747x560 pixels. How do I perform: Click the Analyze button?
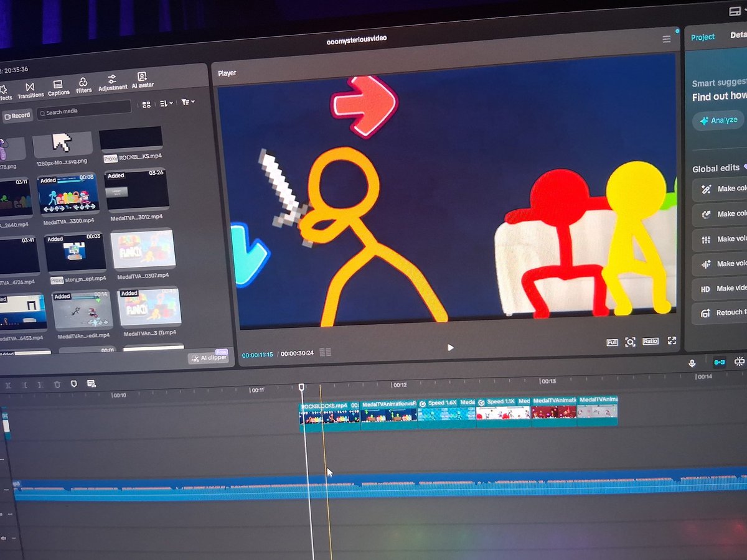click(x=719, y=120)
